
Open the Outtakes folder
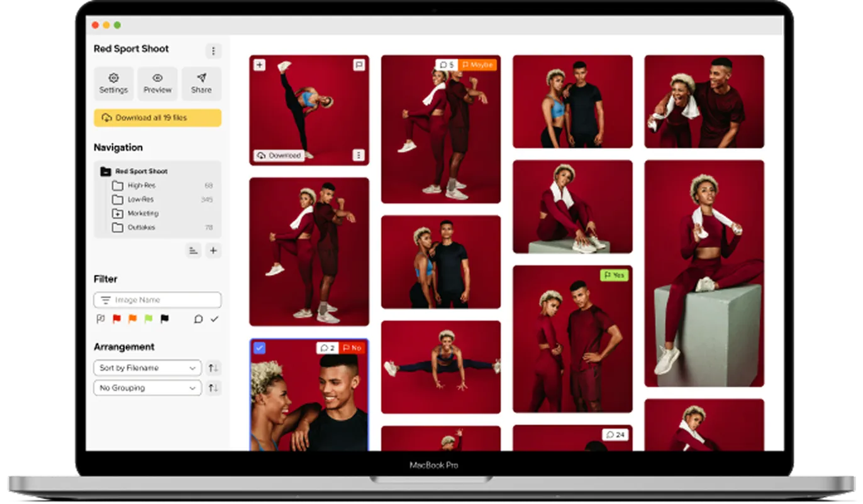tap(162, 227)
